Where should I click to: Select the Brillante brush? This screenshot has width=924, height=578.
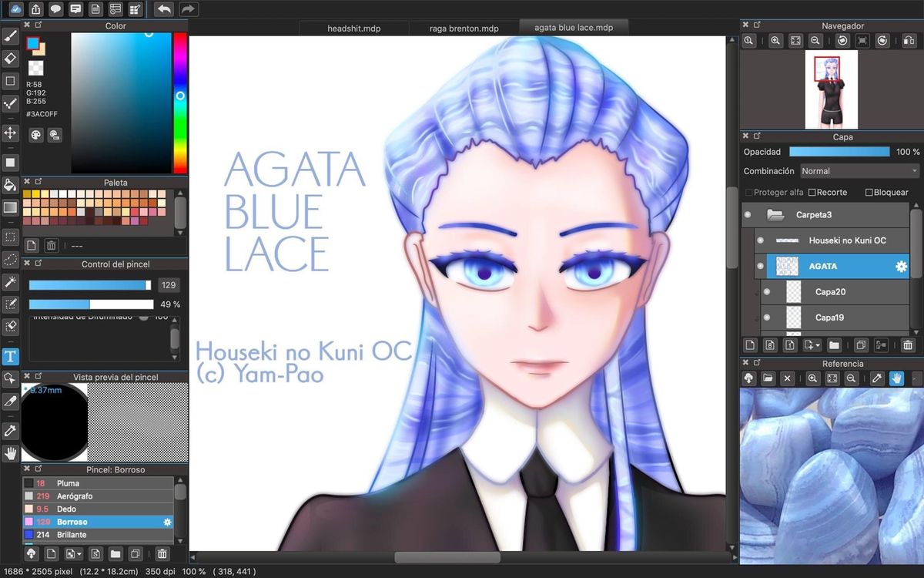tap(98, 535)
